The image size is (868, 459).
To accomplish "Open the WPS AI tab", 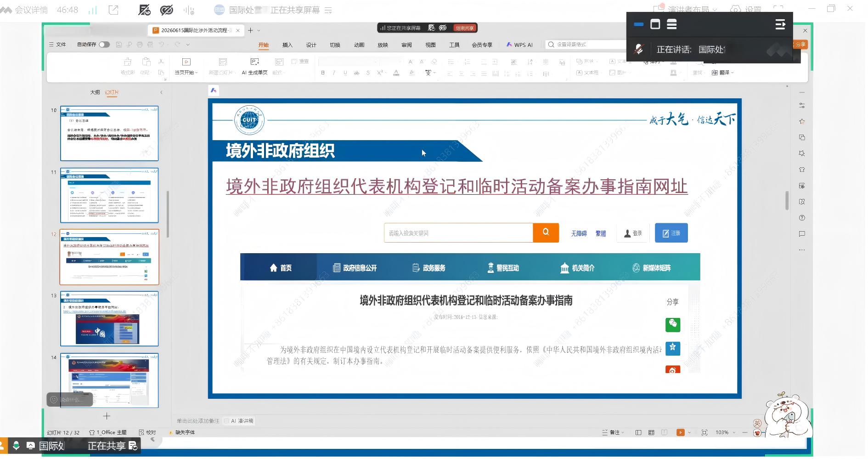I will [x=519, y=45].
